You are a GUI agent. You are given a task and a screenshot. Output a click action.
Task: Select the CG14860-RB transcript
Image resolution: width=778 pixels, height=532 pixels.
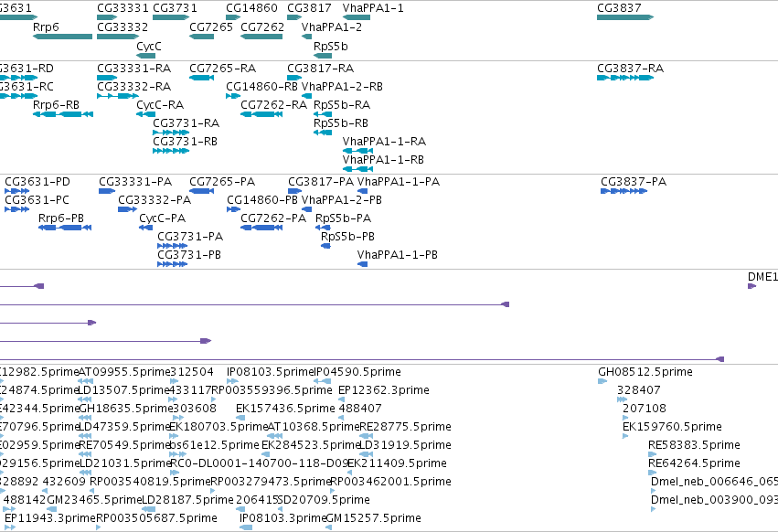[233, 96]
